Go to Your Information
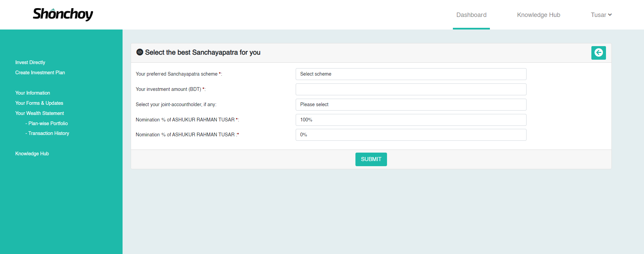The image size is (644, 254). click(x=33, y=93)
